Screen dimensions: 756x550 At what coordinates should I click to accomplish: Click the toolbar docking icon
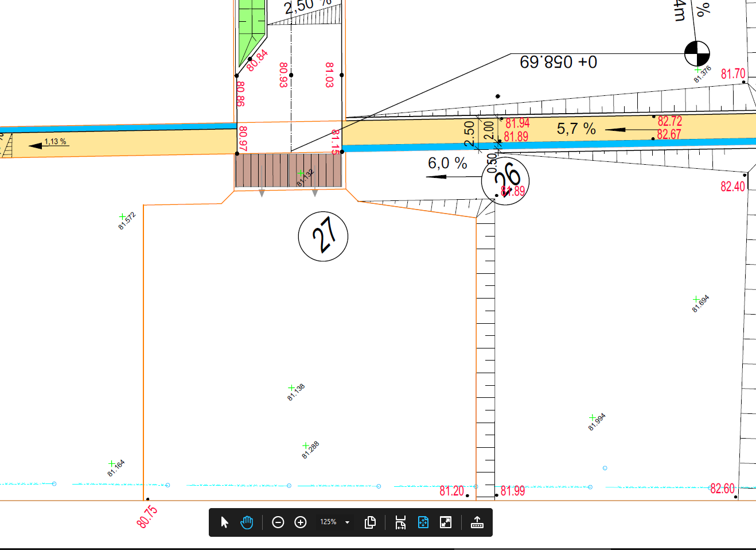[x=477, y=522]
